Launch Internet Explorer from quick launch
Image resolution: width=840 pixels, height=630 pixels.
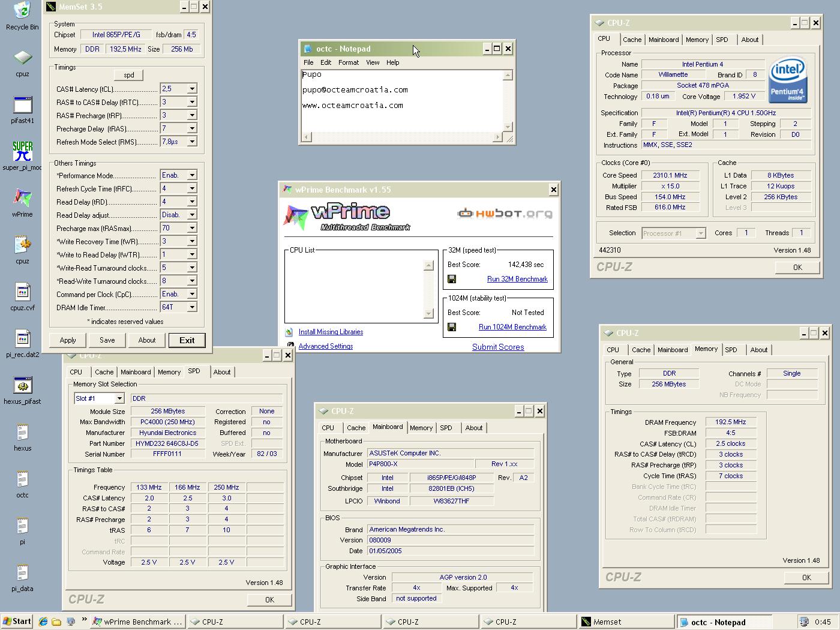tap(43, 622)
